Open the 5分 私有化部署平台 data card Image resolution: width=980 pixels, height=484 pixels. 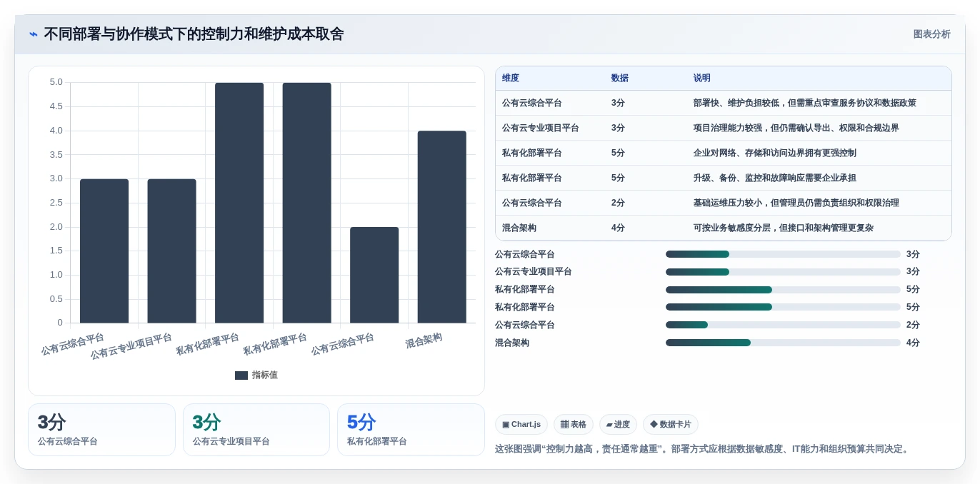411,430
